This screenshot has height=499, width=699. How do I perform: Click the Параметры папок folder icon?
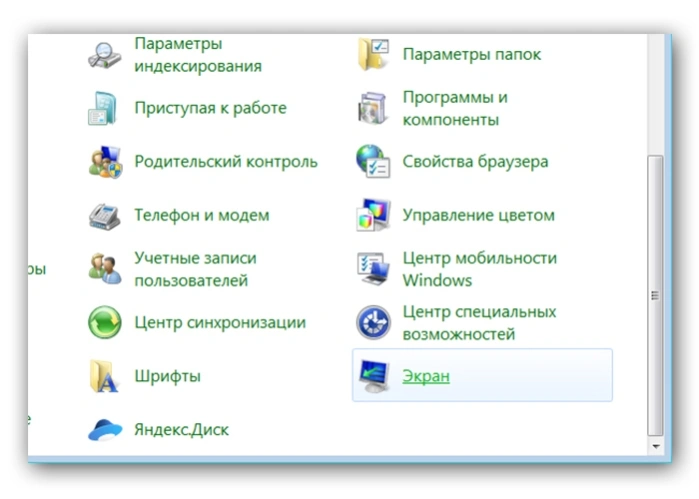pyautogui.click(x=373, y=54)
